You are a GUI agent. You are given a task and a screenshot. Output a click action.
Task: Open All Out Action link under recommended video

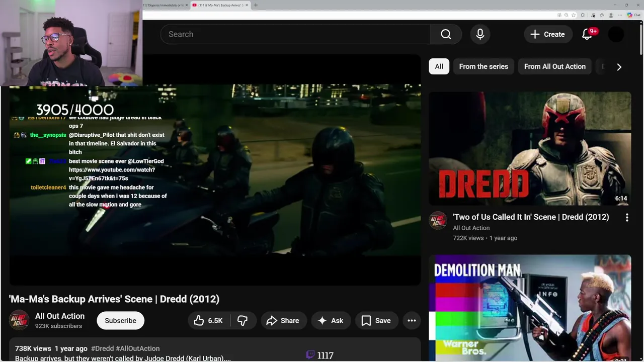[471, 228]
